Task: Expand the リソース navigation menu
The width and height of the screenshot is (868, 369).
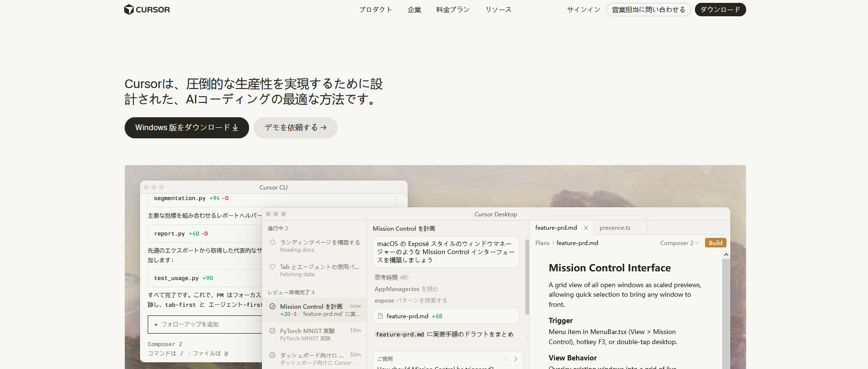Action: point(498,10)
